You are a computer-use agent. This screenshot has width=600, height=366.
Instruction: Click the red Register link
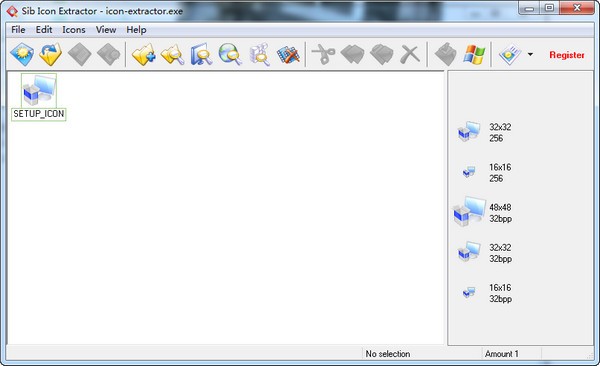tap(567, 55)
